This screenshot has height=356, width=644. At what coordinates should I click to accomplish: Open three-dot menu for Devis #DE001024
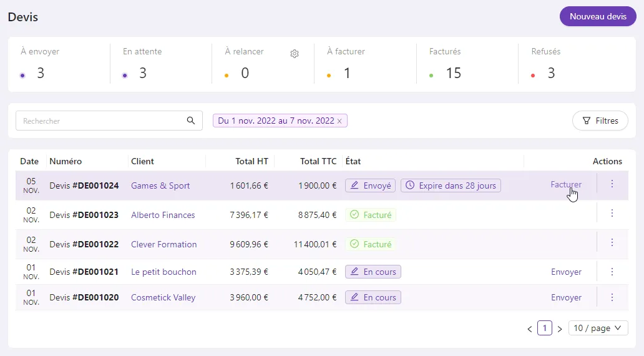[x=612, y=184]
